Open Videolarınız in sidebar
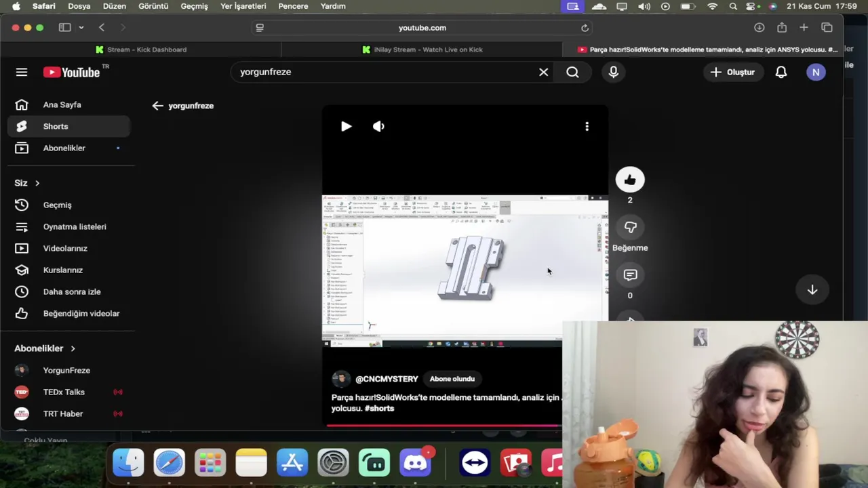This screenshot has width=868, height=488. tap(68, 248)
